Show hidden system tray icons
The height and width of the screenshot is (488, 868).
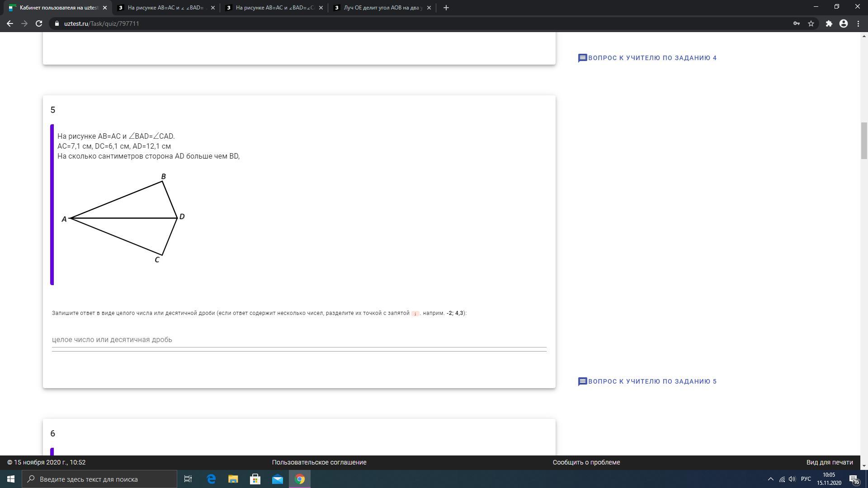coord(771,479)
